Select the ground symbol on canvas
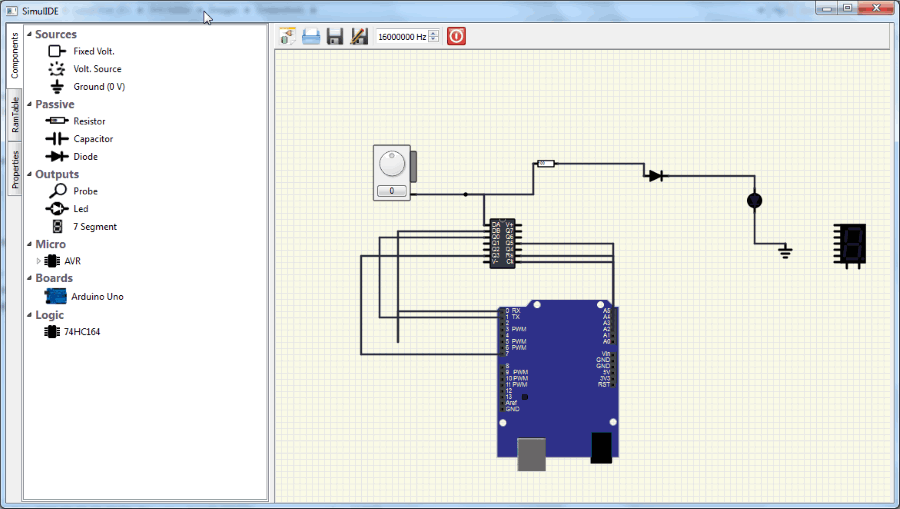The width and height of the screenshot is (900, 509). 785,252
